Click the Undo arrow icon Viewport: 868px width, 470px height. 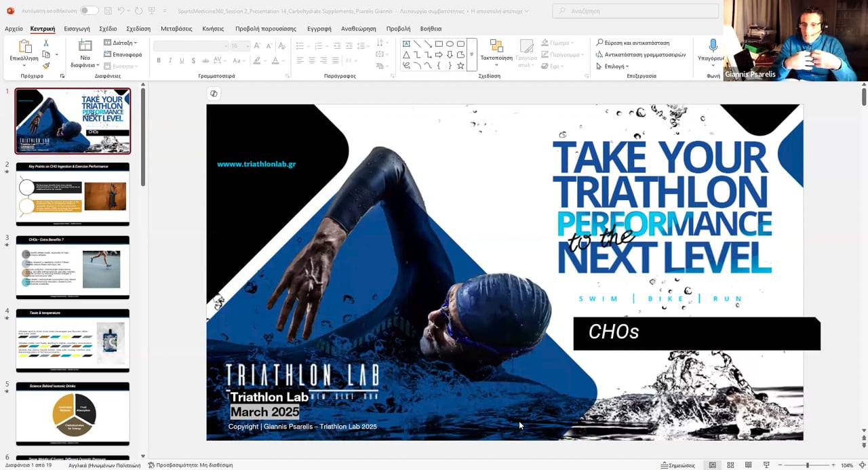click(x=121, y=11)
